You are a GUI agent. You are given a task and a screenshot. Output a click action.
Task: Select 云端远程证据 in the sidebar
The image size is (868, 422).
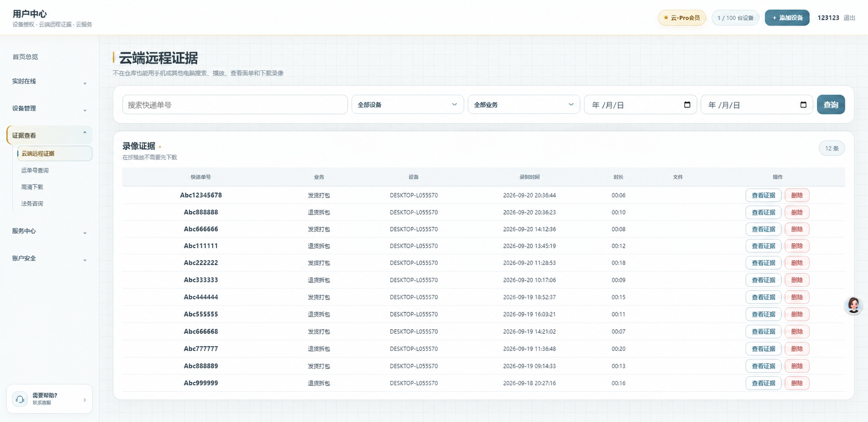coord(55,154)
